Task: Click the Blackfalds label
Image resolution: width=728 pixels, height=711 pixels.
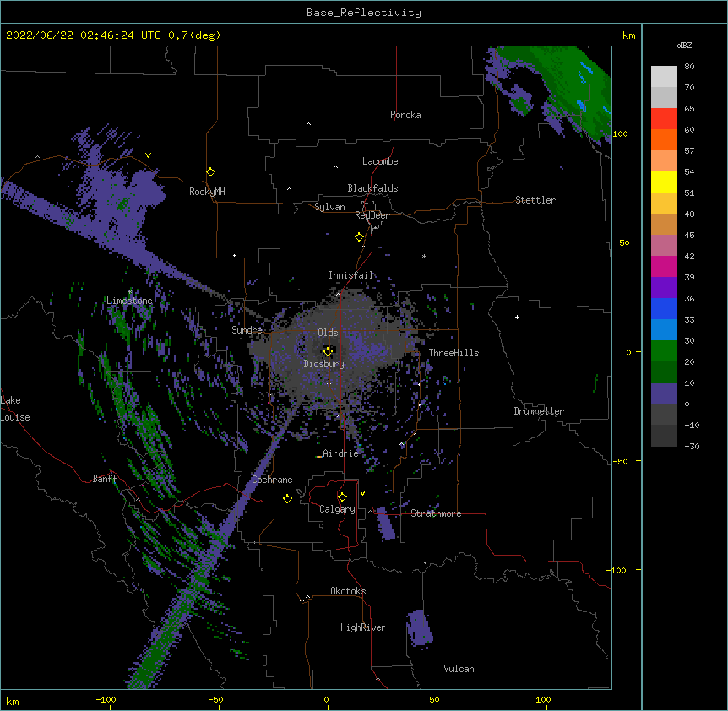Action: (x=372, y=188)
